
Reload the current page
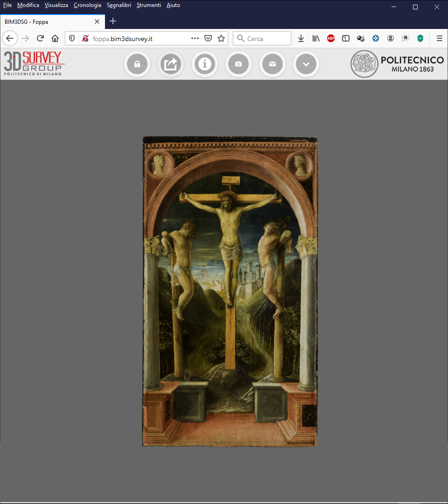pos(40,39)
